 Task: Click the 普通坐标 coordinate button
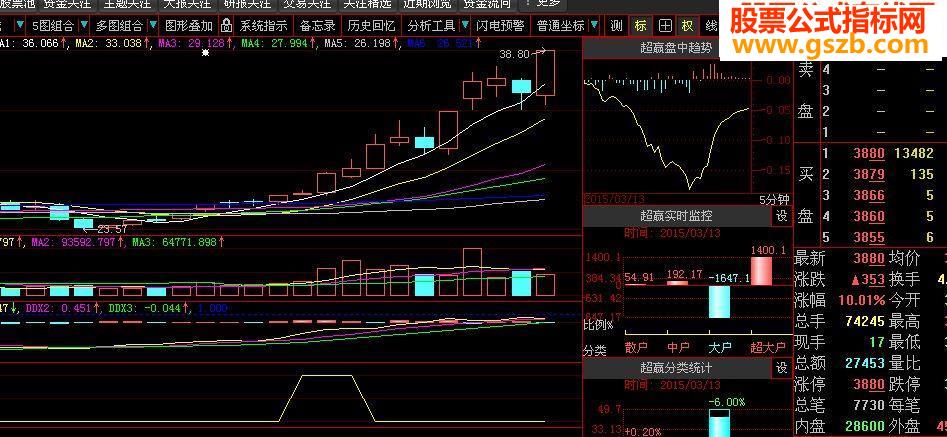tap(560, 25)
